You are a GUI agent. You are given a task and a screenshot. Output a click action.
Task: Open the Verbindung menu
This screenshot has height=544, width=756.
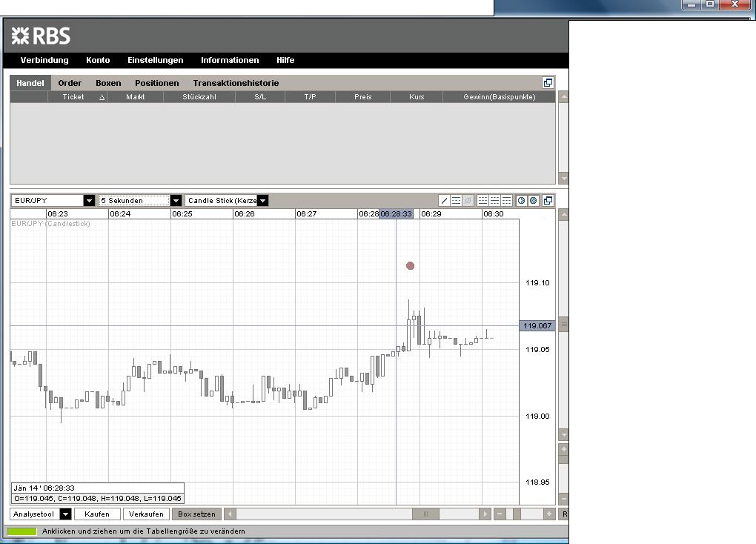(x=44, y=60)
